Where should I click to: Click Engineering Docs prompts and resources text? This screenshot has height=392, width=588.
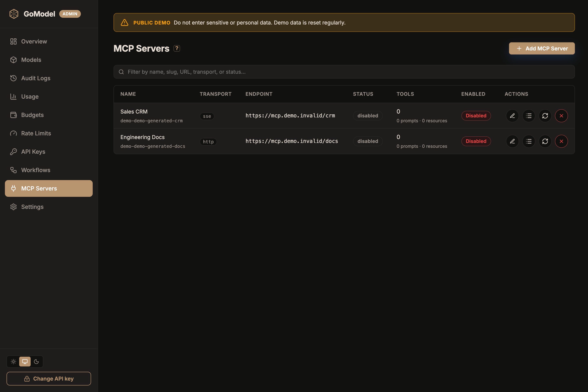coord(422,146)
